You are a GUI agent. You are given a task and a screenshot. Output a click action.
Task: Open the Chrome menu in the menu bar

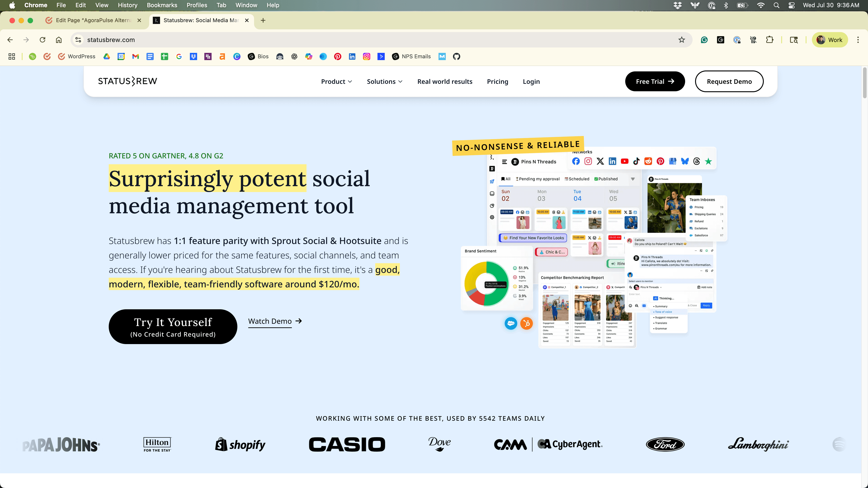(x=36, y=5)
